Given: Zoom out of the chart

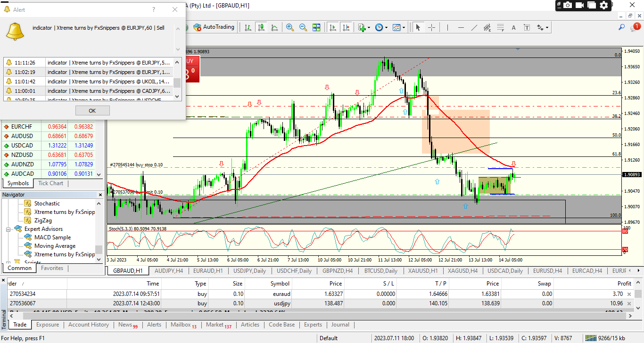Looking at the screenshot, I should tap(303, 27).
